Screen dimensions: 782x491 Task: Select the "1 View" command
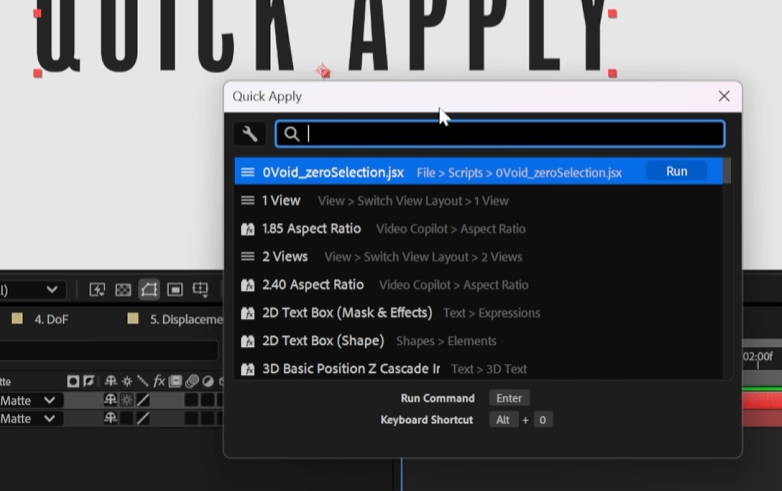pos(478,200)
